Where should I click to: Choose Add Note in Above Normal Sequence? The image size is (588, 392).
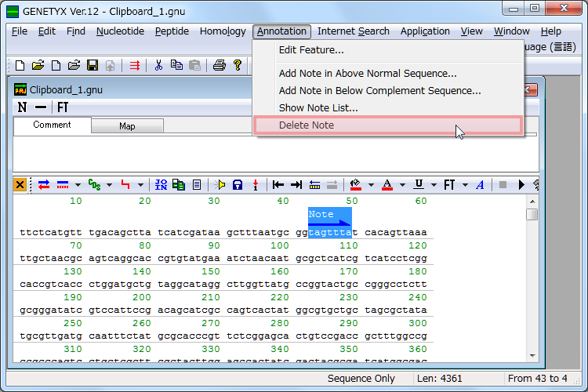point(388,73)
